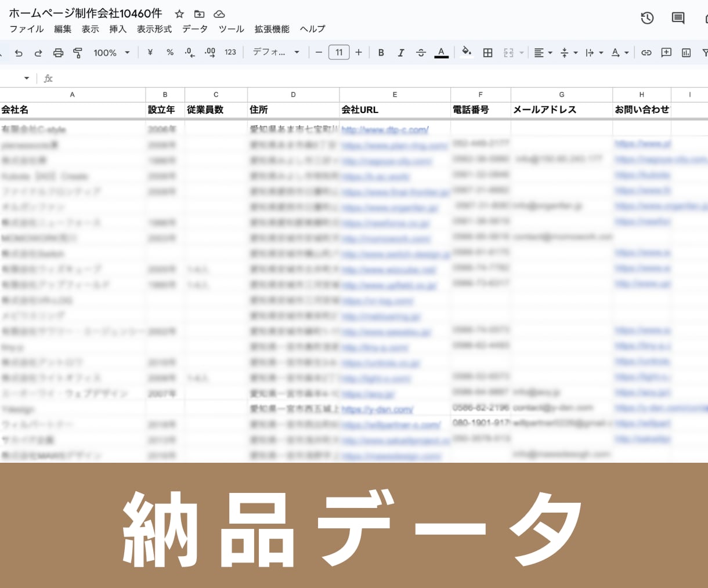
Task: Open horizontal align dropdown
Action: (543, 53)
